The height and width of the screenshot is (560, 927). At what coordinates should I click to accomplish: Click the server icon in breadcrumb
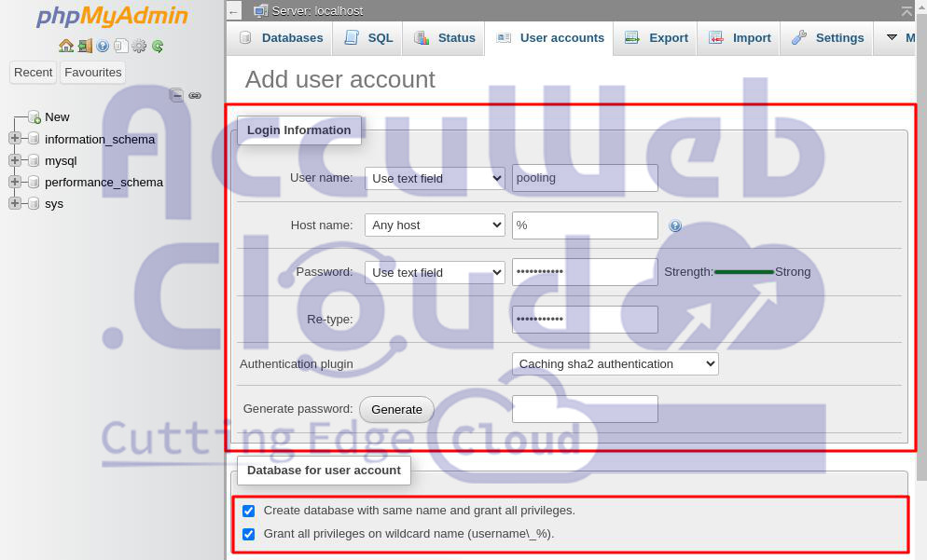tap(260, 10)
